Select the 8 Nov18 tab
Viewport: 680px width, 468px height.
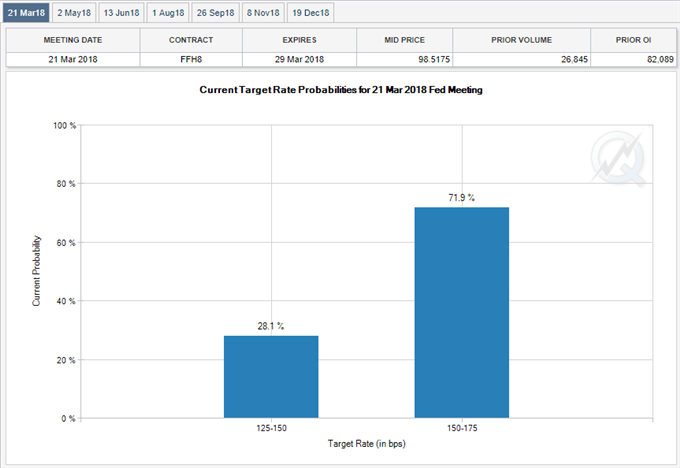(x=263, y=13)
